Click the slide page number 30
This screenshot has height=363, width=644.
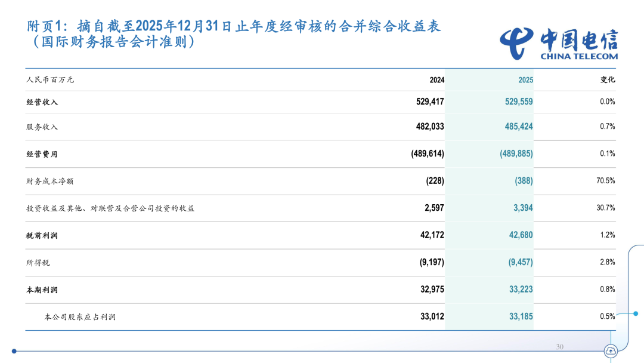pyautogui.click(x=559, y=347)
